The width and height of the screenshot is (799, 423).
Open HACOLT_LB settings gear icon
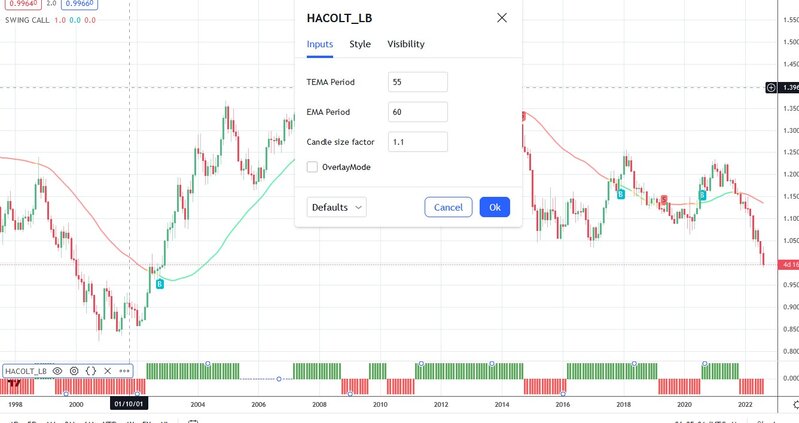[x=74, y=370]
